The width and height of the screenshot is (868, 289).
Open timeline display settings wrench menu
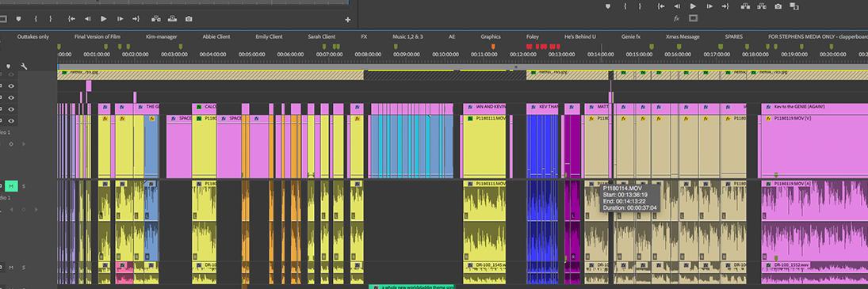click(24, 66)
